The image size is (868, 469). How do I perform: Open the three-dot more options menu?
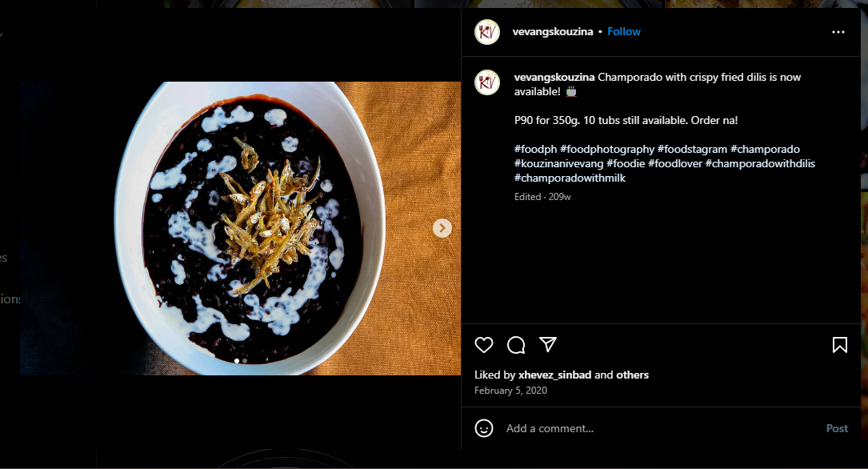coord(838,32)
